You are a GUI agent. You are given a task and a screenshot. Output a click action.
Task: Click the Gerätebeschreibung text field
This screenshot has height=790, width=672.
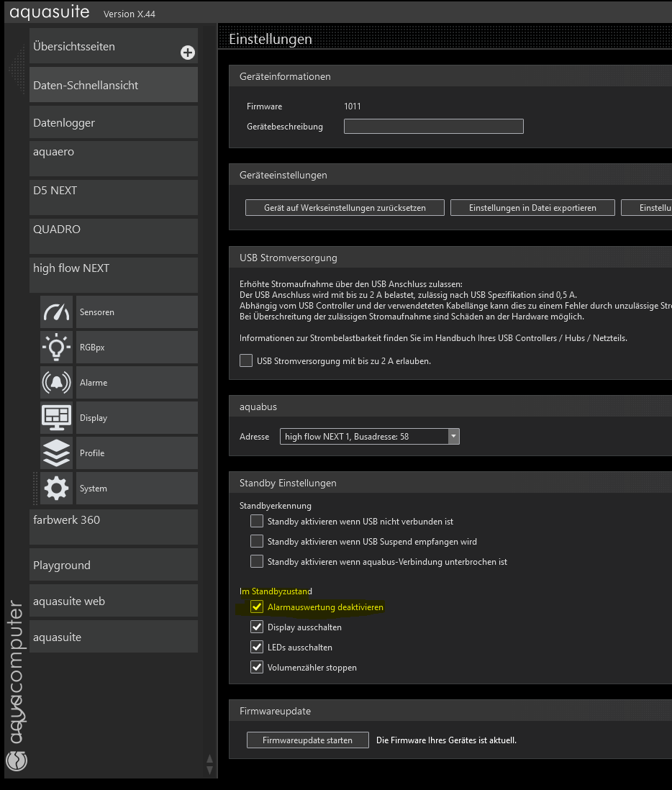point(433,127)
